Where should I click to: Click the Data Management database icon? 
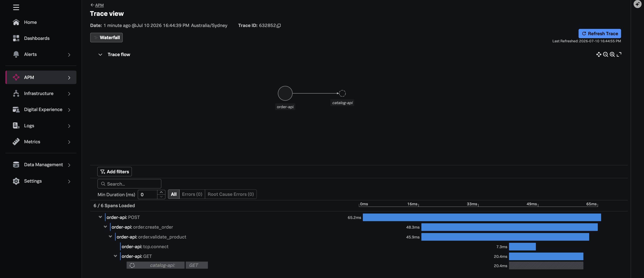click(16, 165)
